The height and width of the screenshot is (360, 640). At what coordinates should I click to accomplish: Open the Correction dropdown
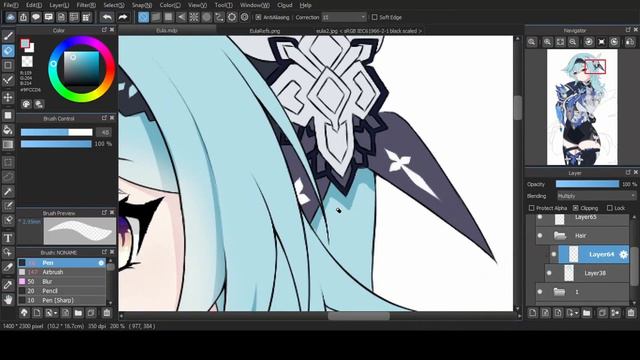pos(344,17)
